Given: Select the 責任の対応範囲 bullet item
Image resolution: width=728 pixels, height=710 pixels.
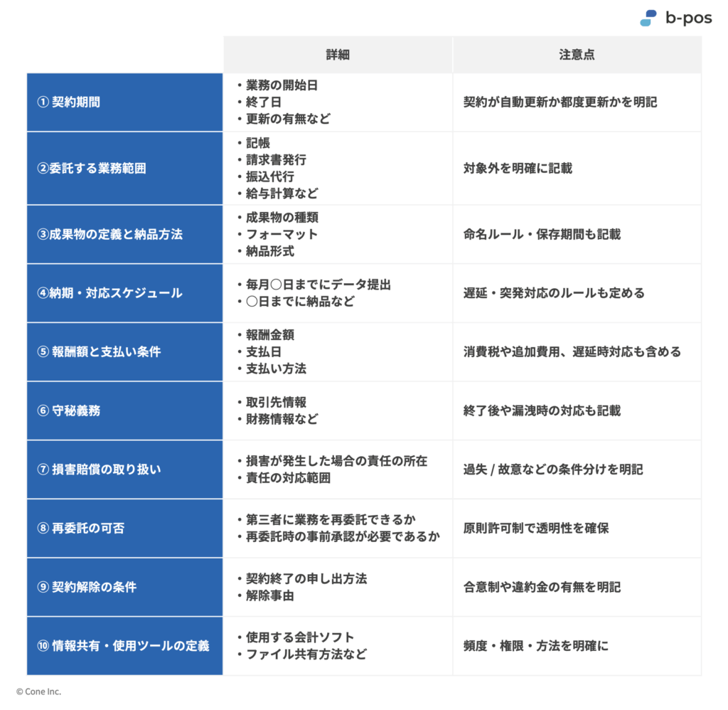Looking at the screenshot, I should (284, 477).
